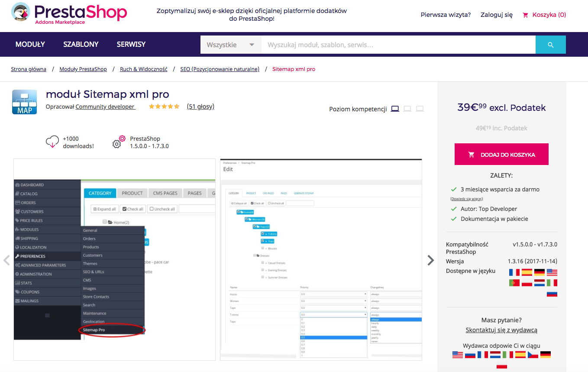The height and width of the screenshot is (372, 588).
Task: Click Pierwsza wizyta? link
Action: tap(446, 15)
